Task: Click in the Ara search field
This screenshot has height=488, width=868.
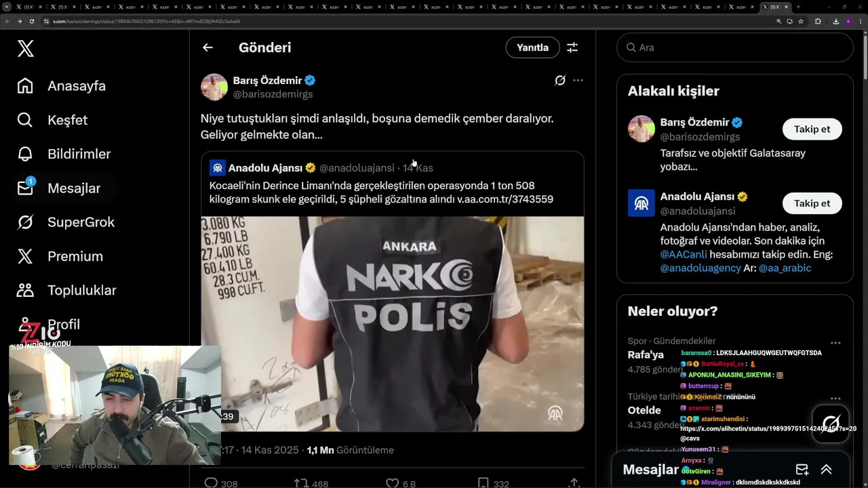Action: [x=734, y=47]
